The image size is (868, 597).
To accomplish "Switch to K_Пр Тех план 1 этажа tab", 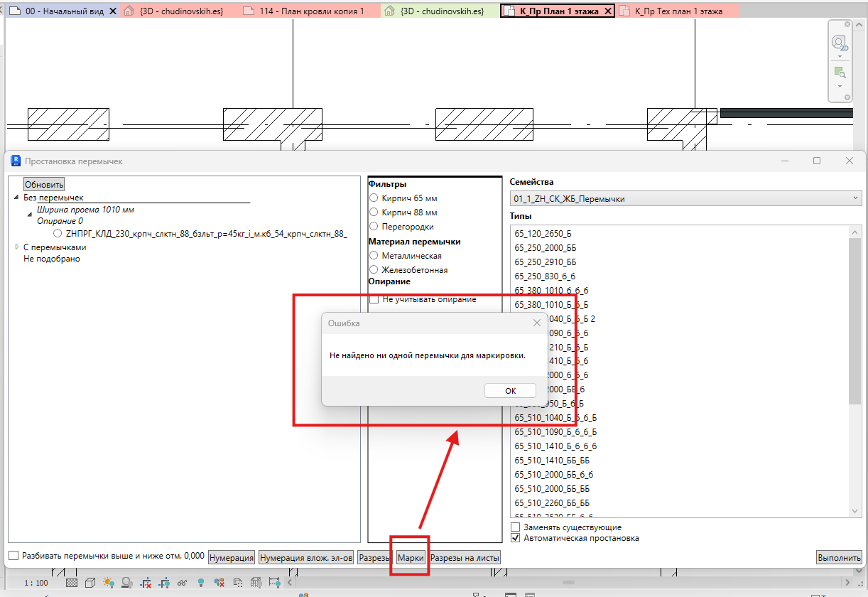I will (x=678, y=11).
